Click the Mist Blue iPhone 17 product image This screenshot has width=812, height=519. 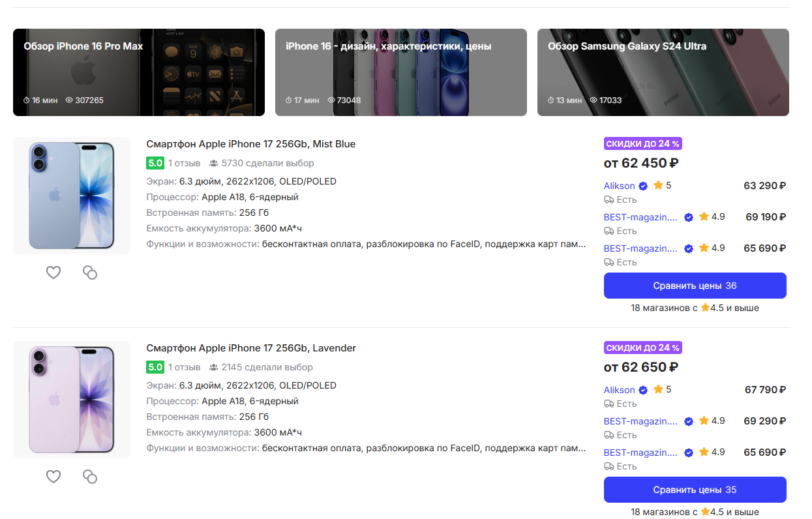(72, 196)
